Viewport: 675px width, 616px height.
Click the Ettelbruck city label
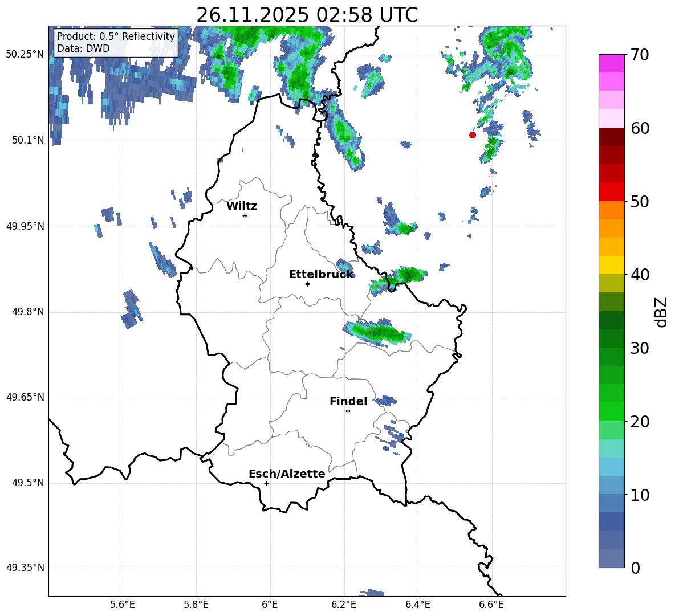(x=321, y=275)
